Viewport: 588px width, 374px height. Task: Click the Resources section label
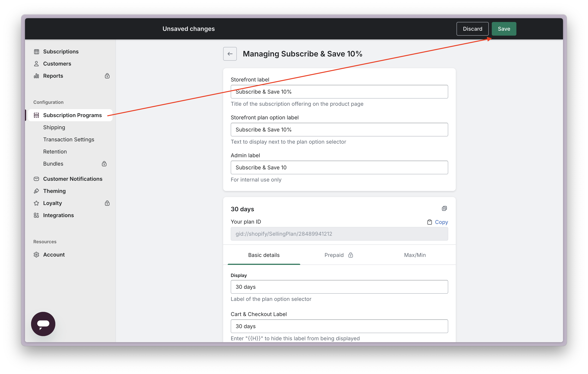(45, 242)
